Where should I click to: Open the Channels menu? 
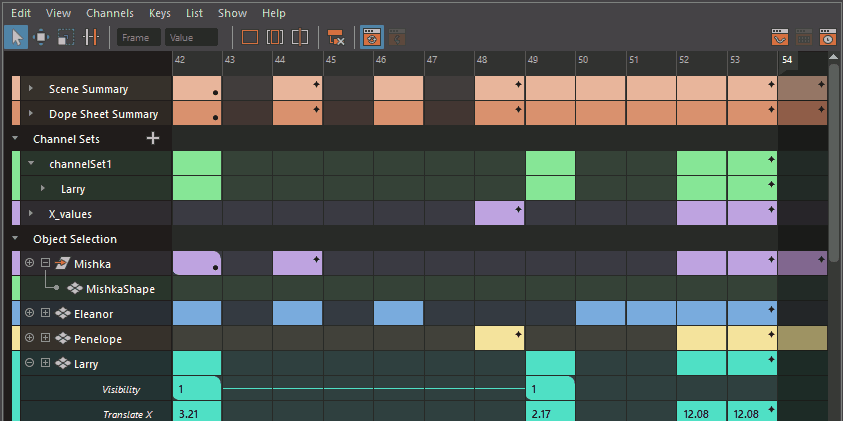[x=109, y=13]
